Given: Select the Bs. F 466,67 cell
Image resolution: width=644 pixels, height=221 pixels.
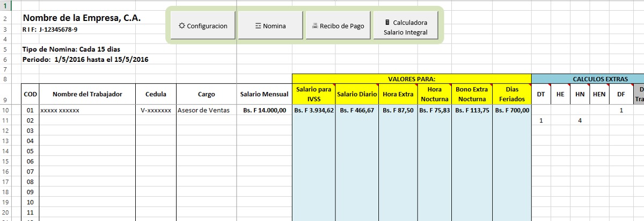Looking at the screenshot, I should click(357, 110).
